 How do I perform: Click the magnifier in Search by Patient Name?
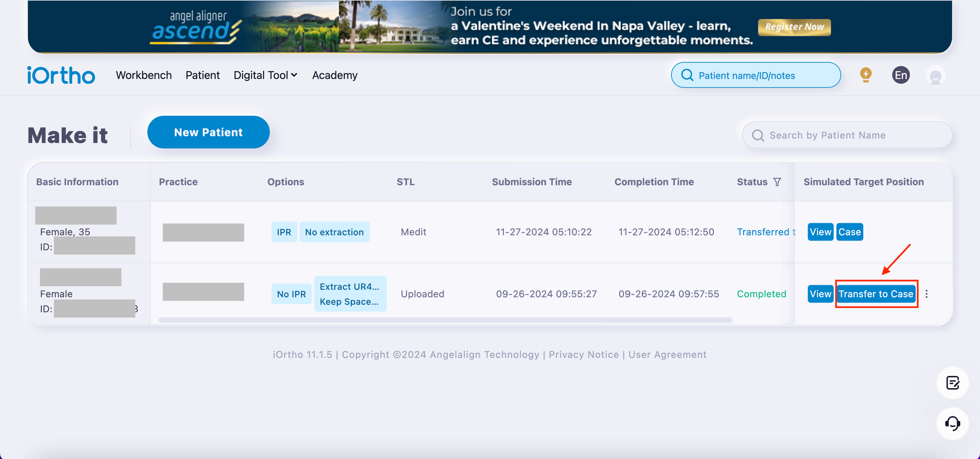tap(757, 135)
